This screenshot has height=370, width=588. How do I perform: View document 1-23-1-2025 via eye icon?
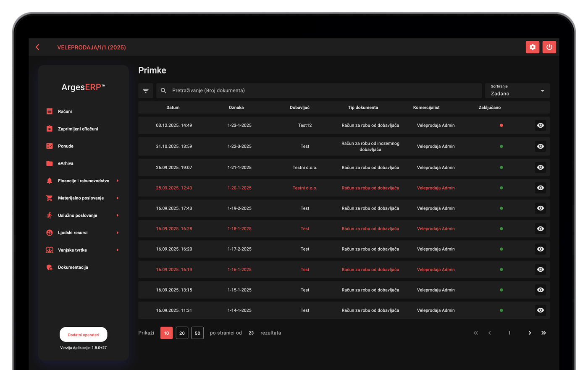[540, 126]
